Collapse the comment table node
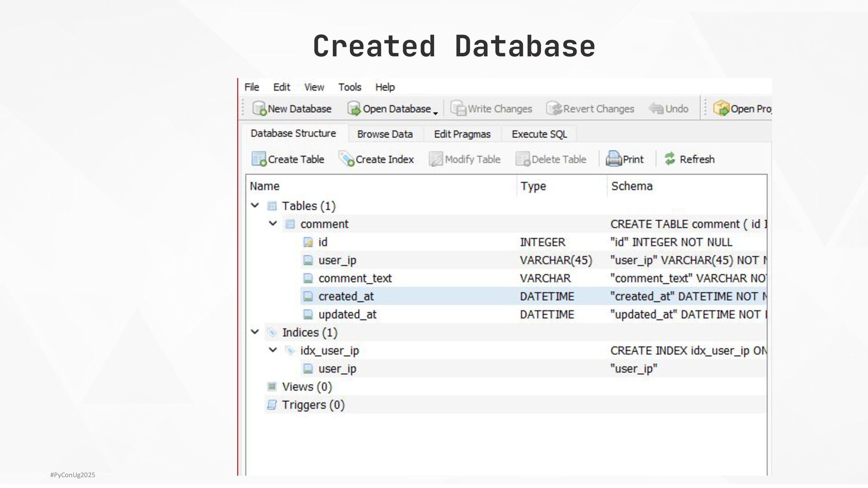This screenshot has height=488, width=868. [x=273, y=224]
